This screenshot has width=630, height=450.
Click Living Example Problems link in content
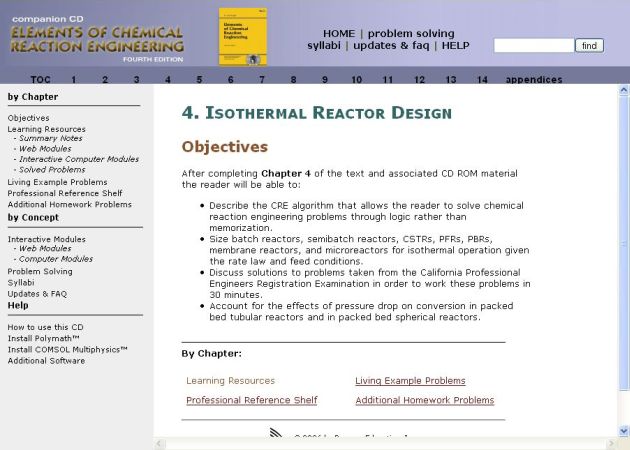click(x=410, y=381)
